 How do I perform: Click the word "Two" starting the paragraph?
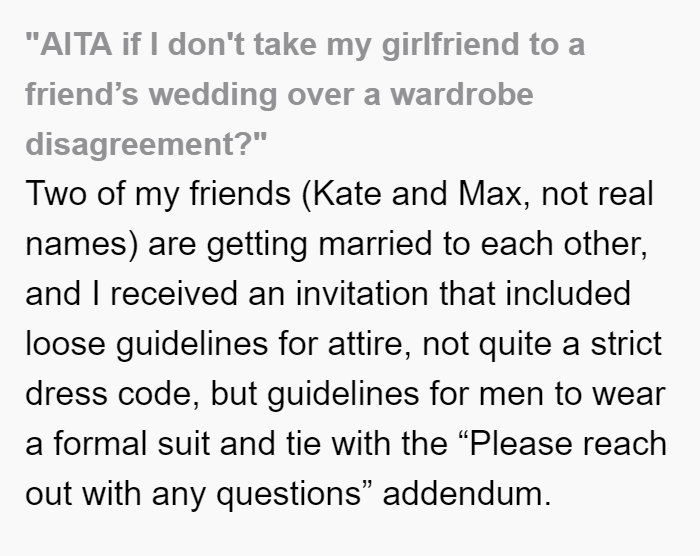[56, 194]
